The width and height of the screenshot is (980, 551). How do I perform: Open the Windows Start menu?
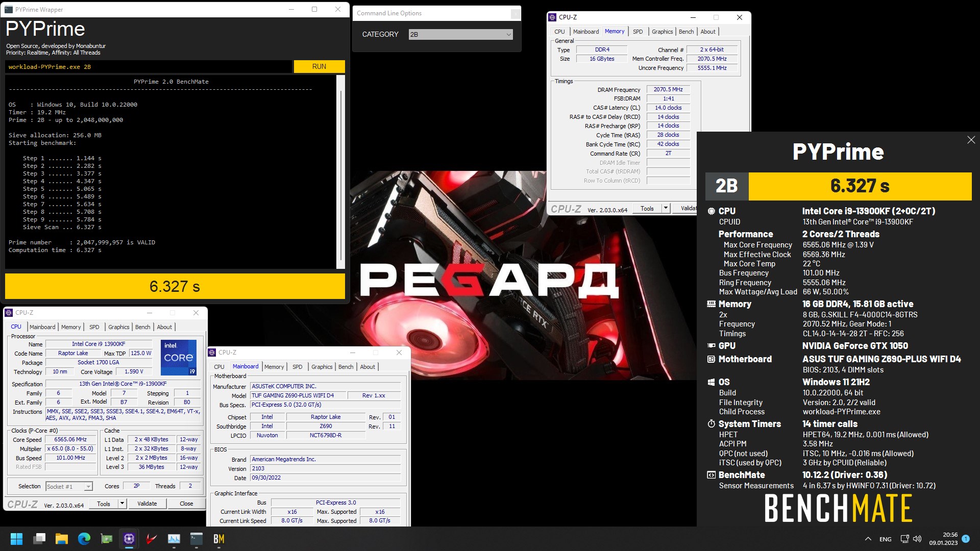(x=16, y=539)
